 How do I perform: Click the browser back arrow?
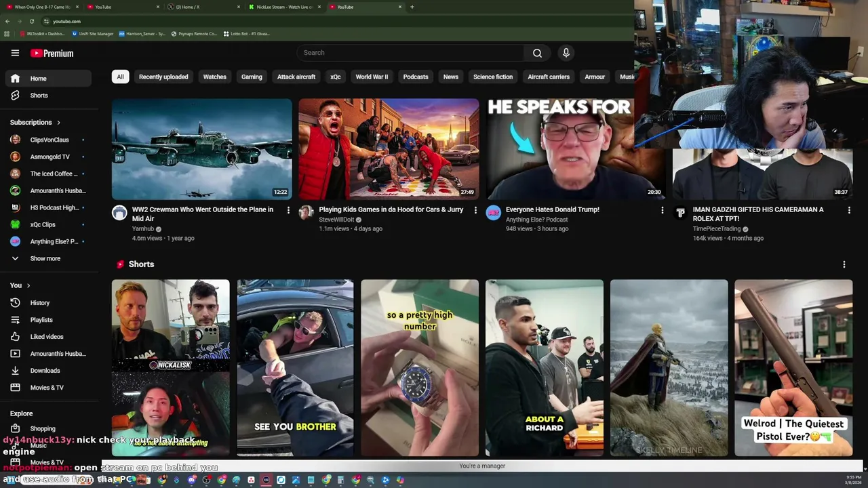7,21
